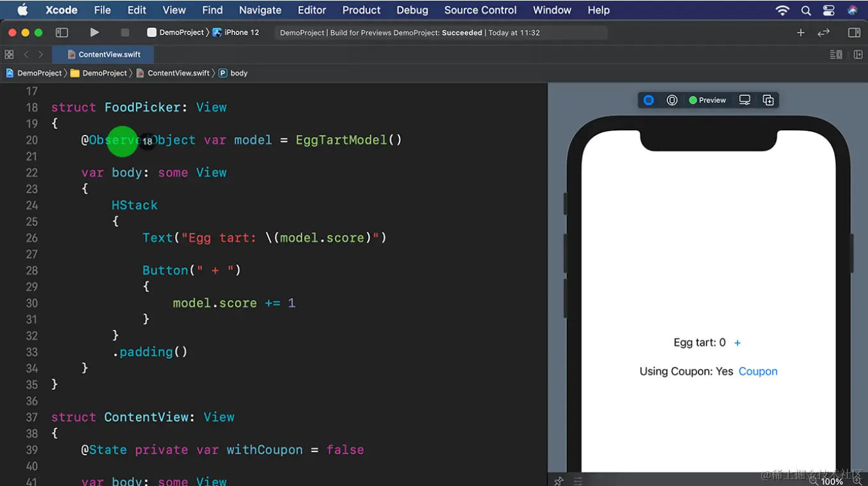
Task: Open DemoProject project breadcrumb
Action: coord(34,73)
